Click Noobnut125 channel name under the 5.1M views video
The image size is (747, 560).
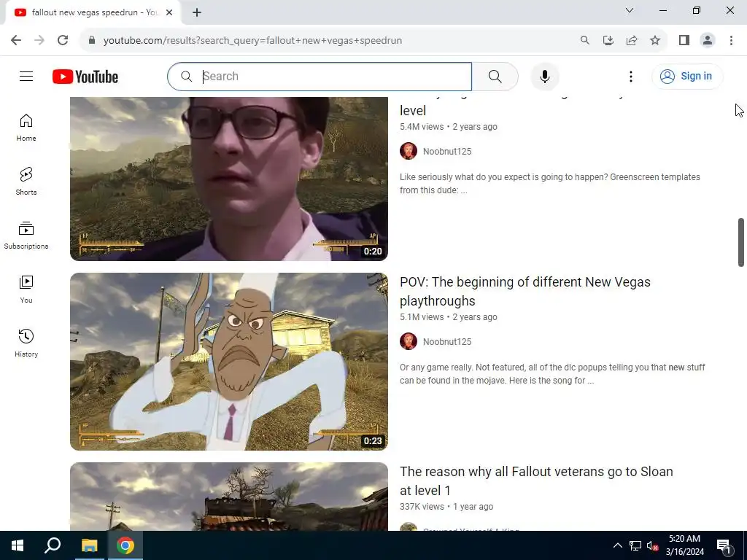pos(447,342)
